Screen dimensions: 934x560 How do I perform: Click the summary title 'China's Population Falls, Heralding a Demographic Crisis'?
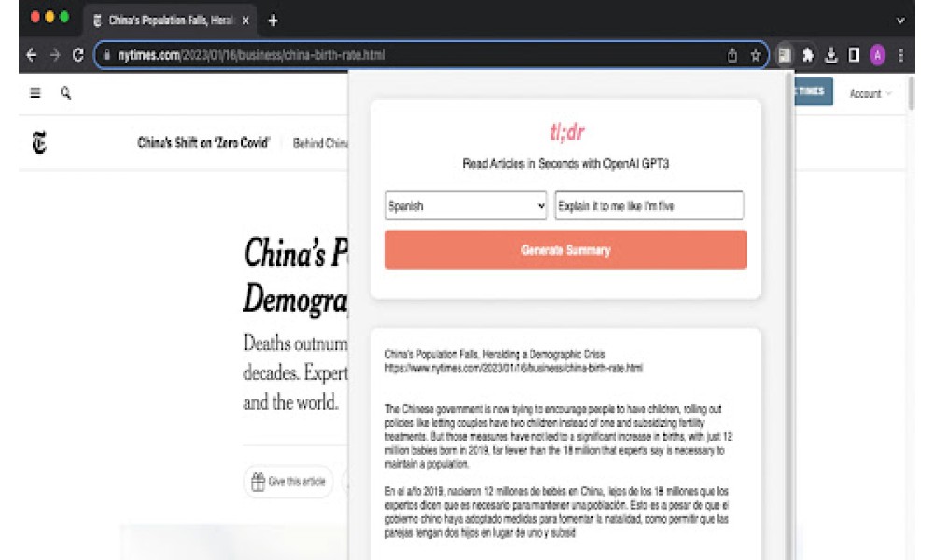pos(494,355)
